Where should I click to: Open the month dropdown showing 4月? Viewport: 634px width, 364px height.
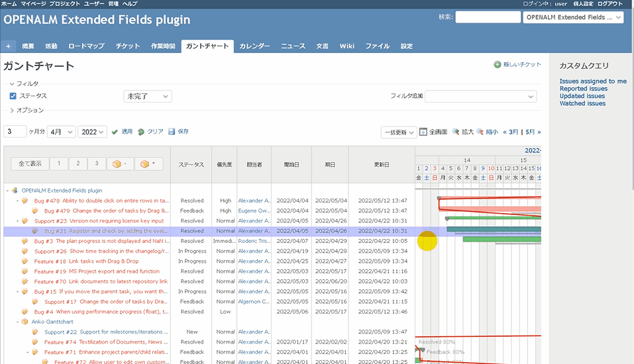pyautogui.click(x=62, y=132)
